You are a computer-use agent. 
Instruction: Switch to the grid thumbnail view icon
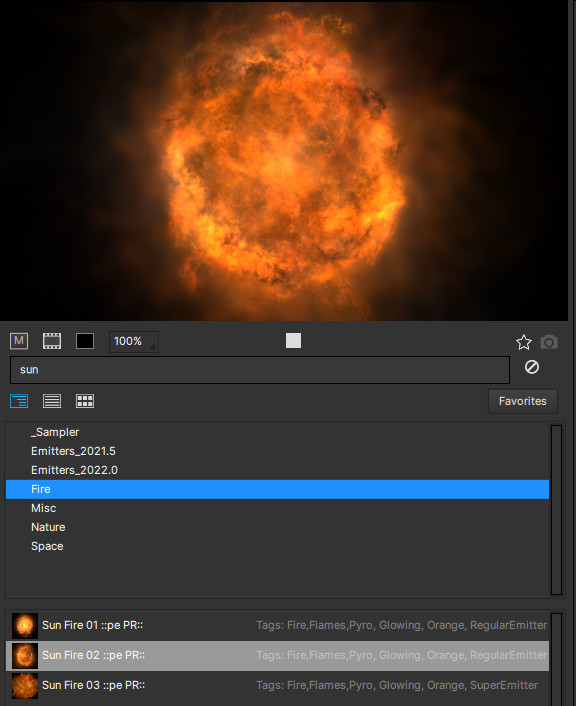[85, 401]
